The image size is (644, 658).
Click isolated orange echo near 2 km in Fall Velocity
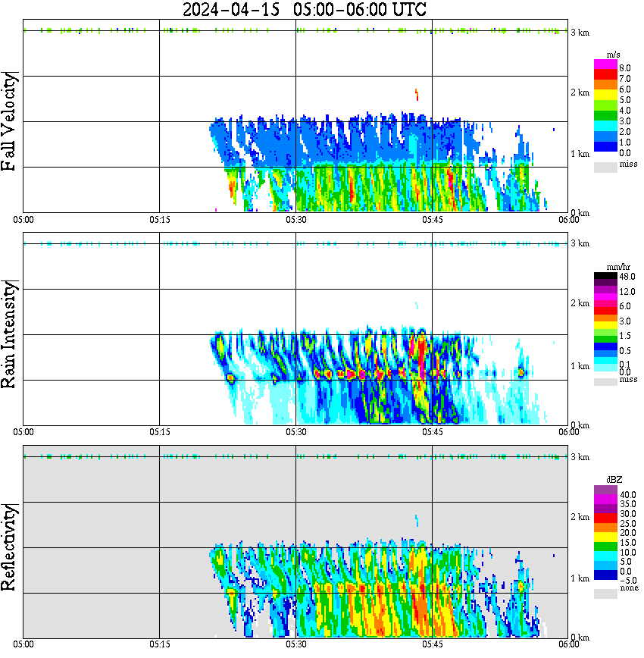point(417,95)
